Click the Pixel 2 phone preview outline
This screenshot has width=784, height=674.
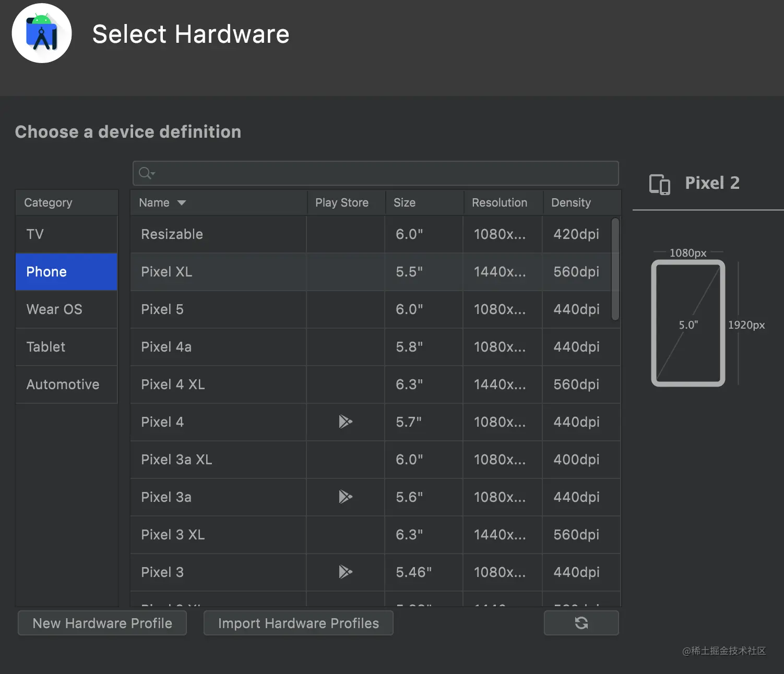pos(688,323)
